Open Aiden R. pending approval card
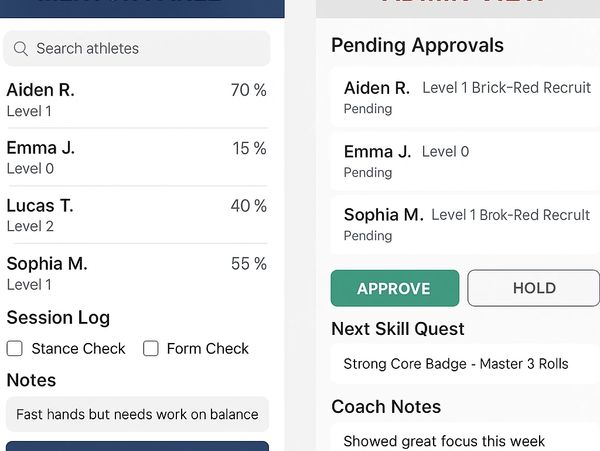This screenshot has width=600, height=451. click(465, 98)
